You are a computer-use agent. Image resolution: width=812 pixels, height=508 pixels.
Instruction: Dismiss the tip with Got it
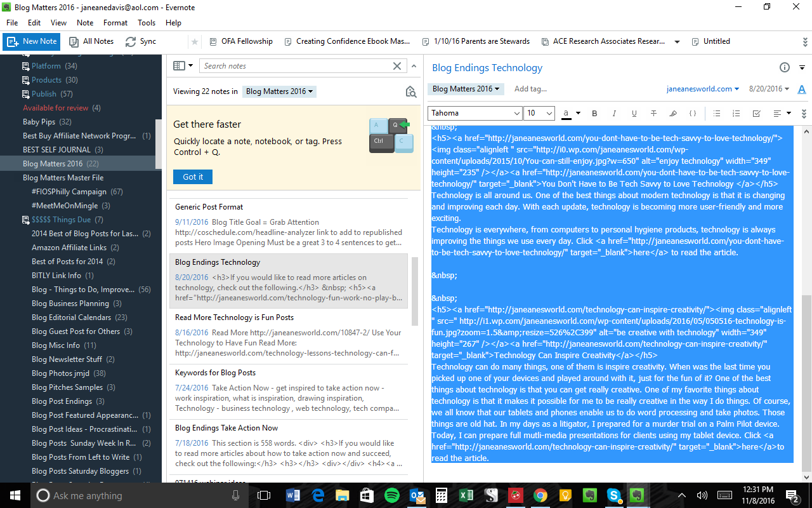click(x=193, y=177)
